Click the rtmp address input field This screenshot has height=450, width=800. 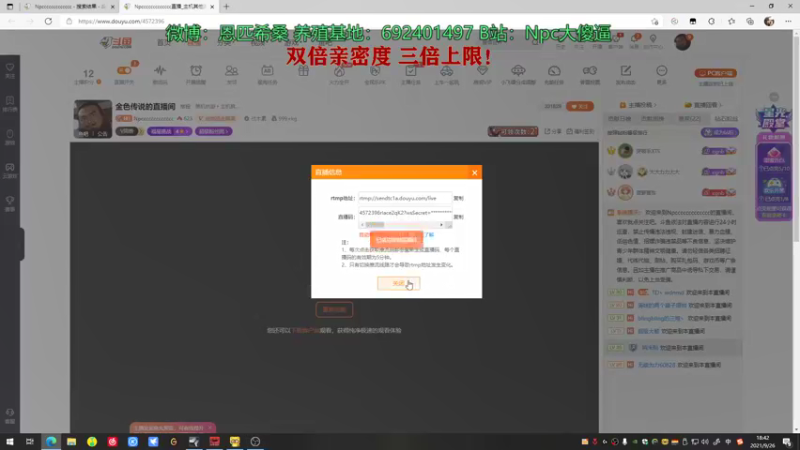click(405, 198)
